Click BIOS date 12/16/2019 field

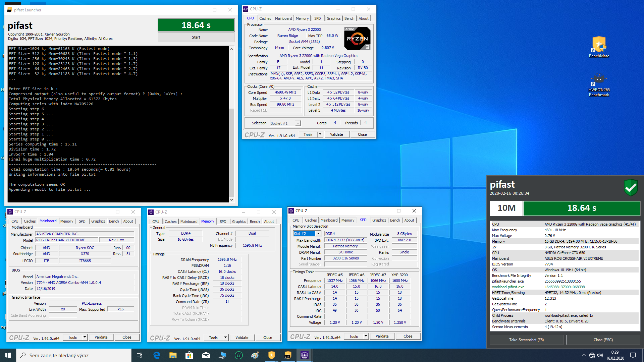point(85,289)
